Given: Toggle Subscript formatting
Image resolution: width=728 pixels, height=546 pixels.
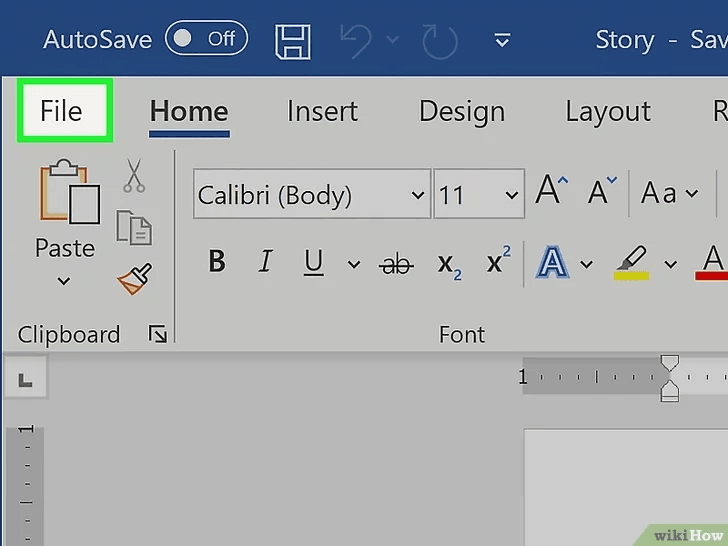Looking at the screenshot, I should click(x=449, y=266).
